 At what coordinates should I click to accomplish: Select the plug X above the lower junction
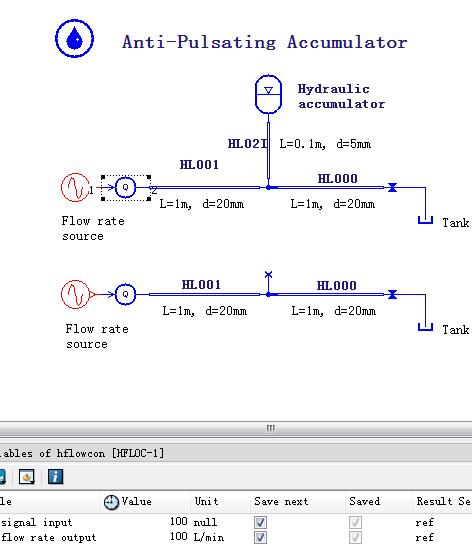(x=268, y=274)
